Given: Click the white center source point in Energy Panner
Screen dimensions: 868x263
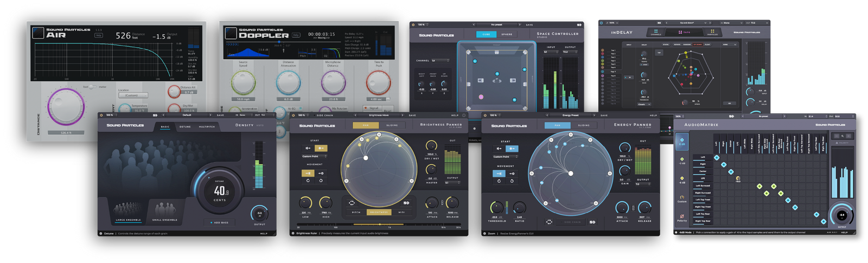Looking at the screenshot, I should 571,174.
